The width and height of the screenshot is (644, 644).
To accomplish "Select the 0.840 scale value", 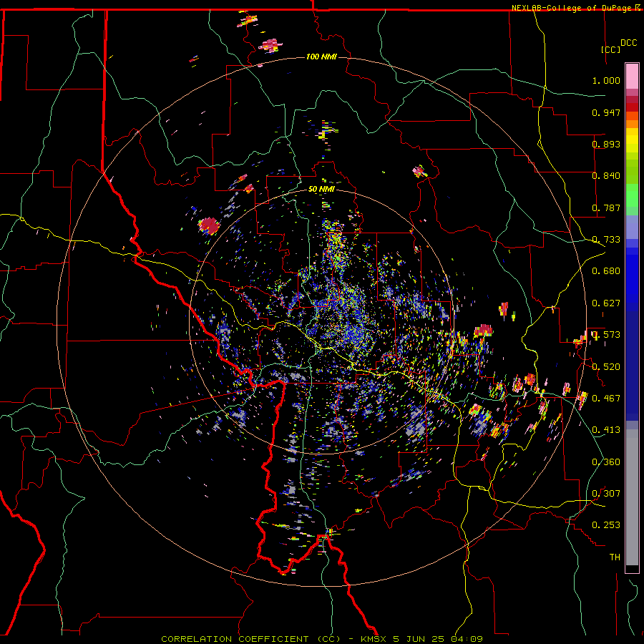I will point(606,176).
